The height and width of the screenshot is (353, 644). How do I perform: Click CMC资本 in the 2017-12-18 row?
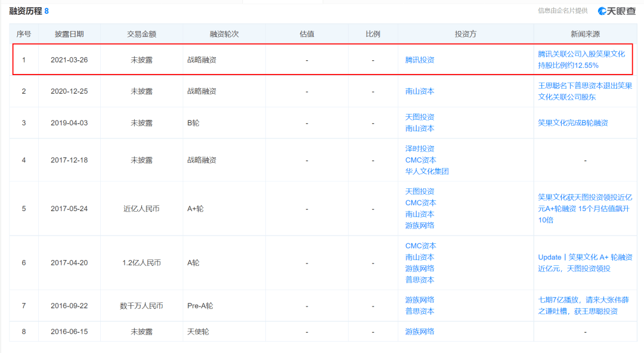point(420,160)
